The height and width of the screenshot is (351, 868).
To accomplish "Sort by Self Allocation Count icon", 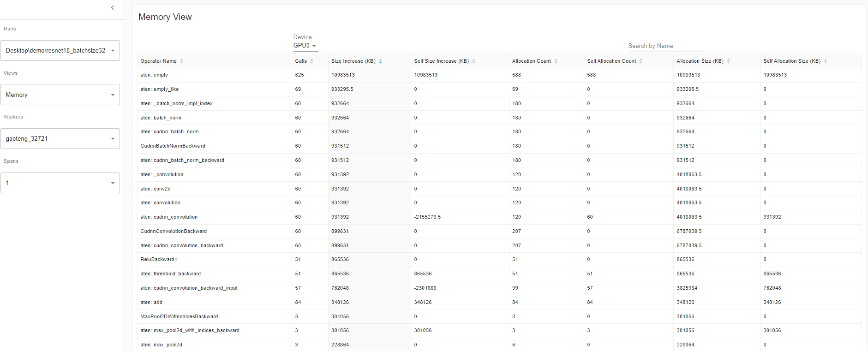I will pos(641,61).
